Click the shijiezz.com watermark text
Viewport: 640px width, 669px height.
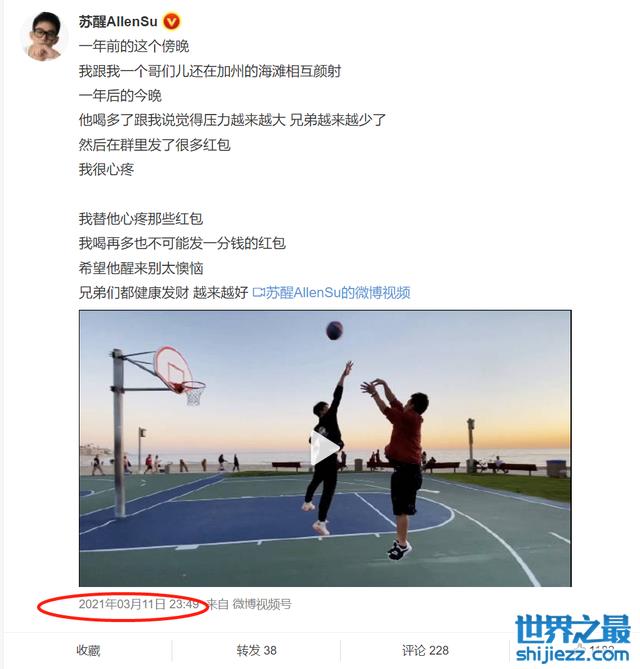point(572,654)
